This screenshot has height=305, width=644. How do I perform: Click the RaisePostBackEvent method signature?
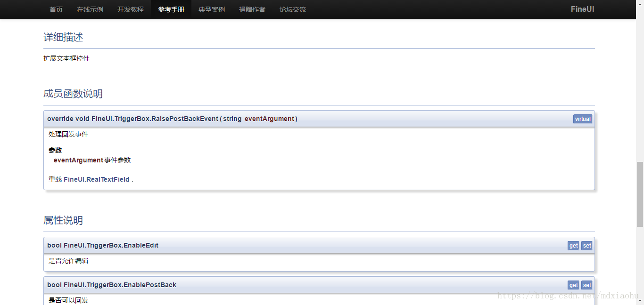[x=172, y=119]
